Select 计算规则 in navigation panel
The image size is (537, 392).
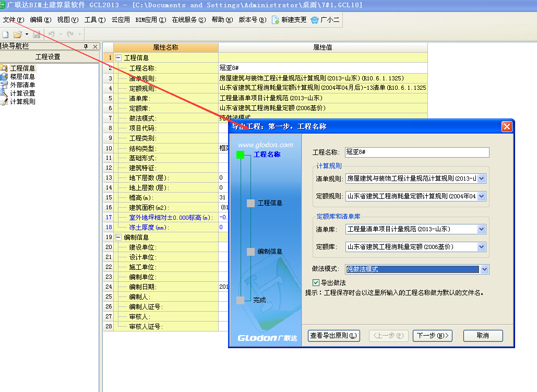coord(22,101)
